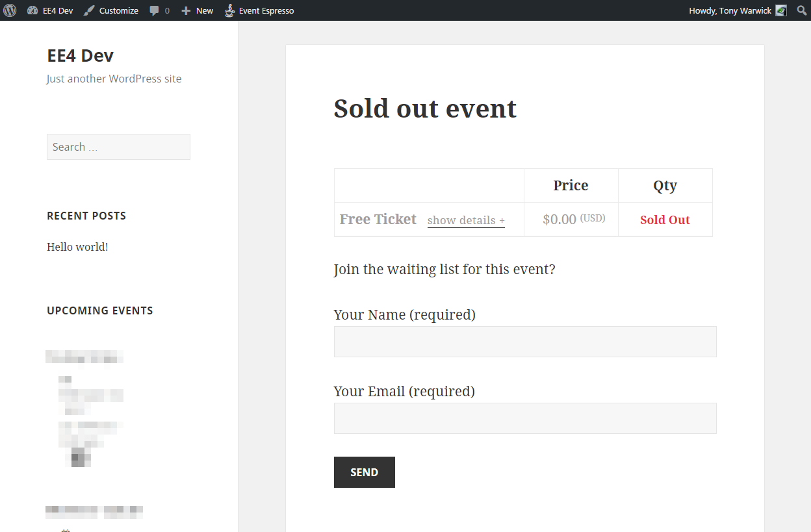Viewport: 811px width, 532px height.
Task: Click the sidebar Search box
Action: tap(118, 147)
